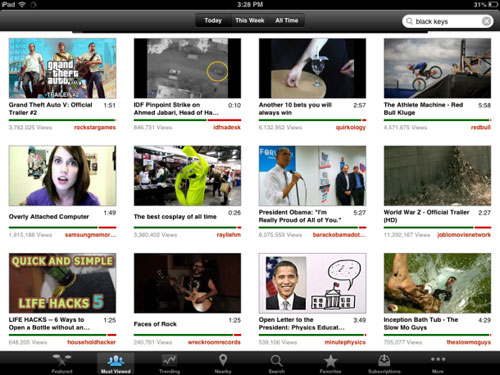
Task: Click the rating bar under Overly Attached Computer
Action: pyautogui.click(x=62, y=228)
